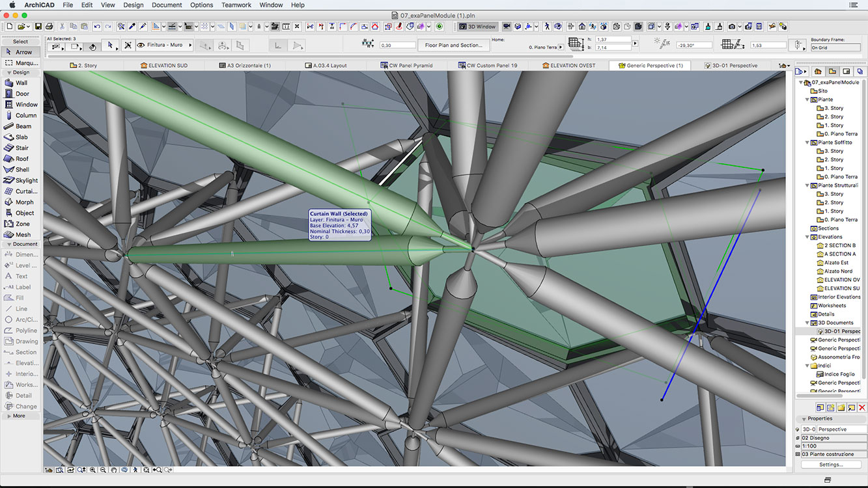Click the Zoom In magnifier in the bottom bar
868x488 pixels.
click(x=92, y=469)
